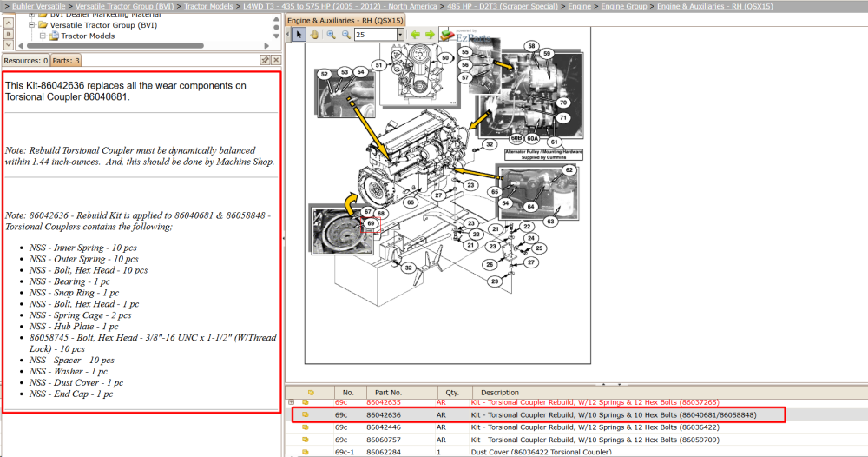Select callout 51 on the diagram
The width and height of the screenshot is (868, 457).
[378, 65]
